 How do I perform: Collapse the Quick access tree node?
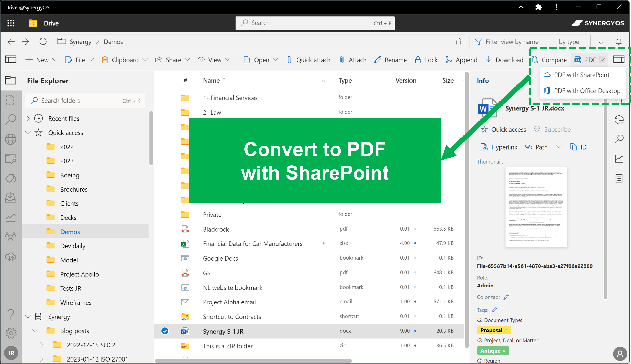28,132
